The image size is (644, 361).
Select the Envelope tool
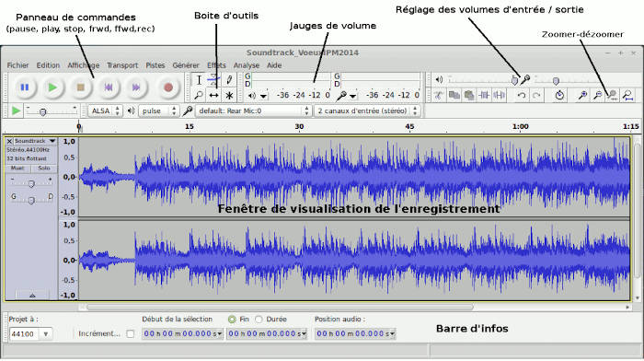click(x=213, y=80)
